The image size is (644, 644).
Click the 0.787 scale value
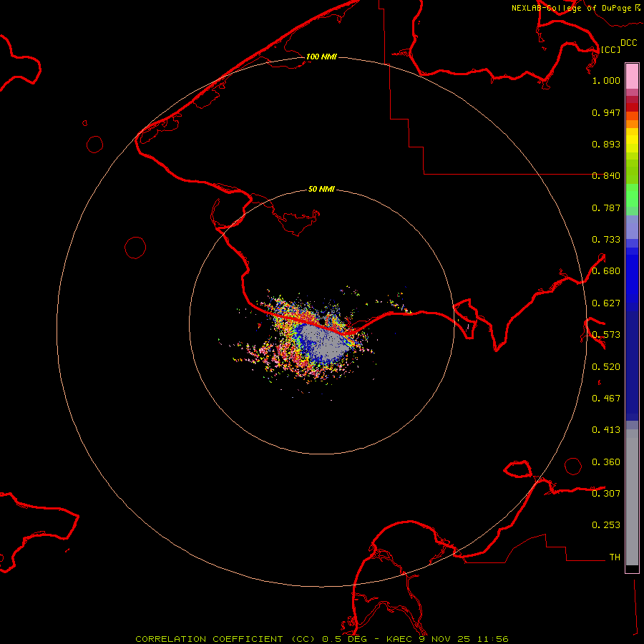tap(606, 208)
